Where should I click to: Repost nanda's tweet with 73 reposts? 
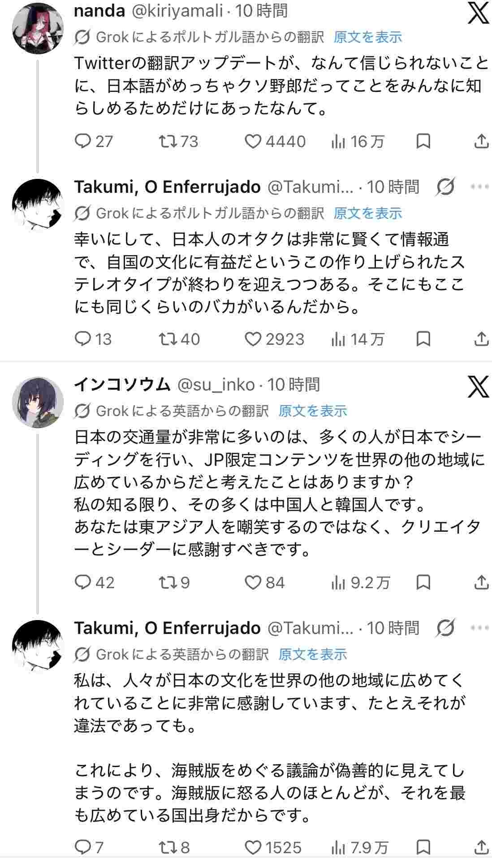(168, 142)
